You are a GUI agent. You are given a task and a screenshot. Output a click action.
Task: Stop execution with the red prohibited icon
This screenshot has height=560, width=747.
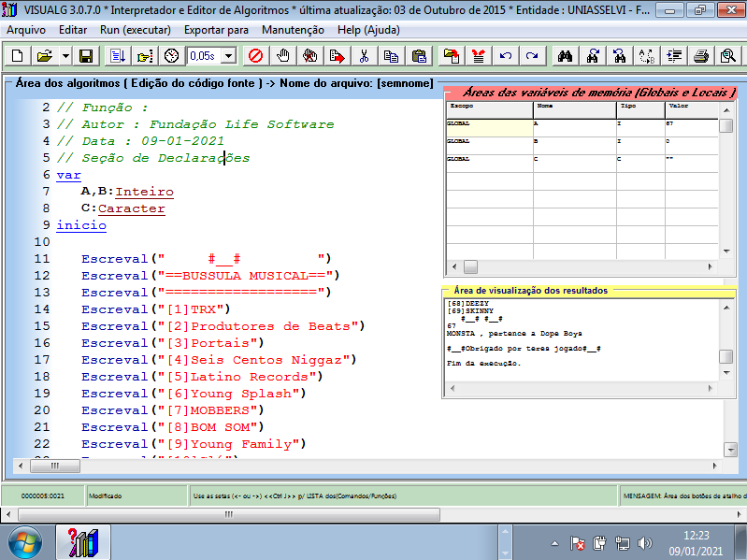click(256, 56)
